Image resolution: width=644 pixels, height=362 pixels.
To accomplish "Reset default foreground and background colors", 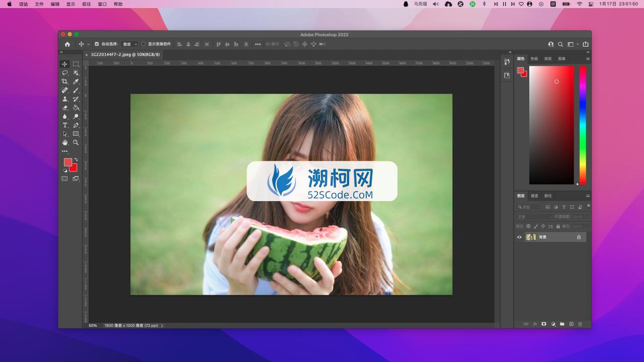I will click(x=65, y=170).
